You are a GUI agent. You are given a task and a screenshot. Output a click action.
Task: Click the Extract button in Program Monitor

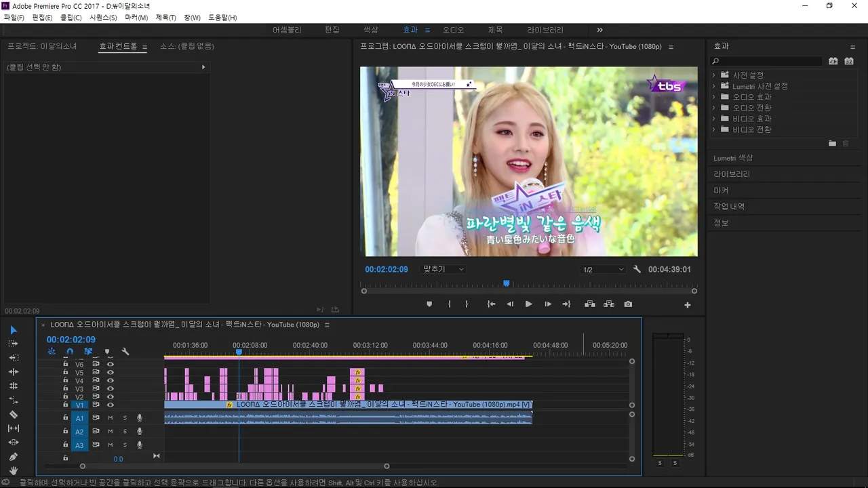pos(609,304)
